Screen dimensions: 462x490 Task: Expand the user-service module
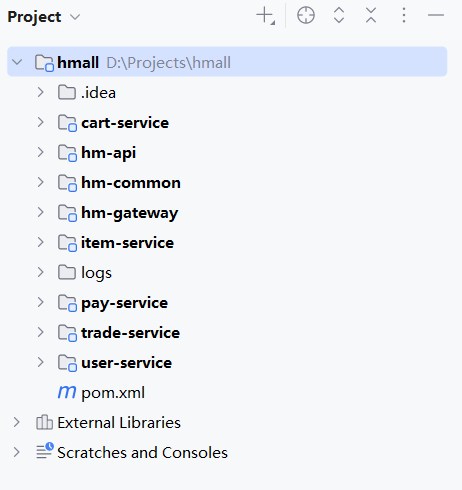click(x=40, y=362)
